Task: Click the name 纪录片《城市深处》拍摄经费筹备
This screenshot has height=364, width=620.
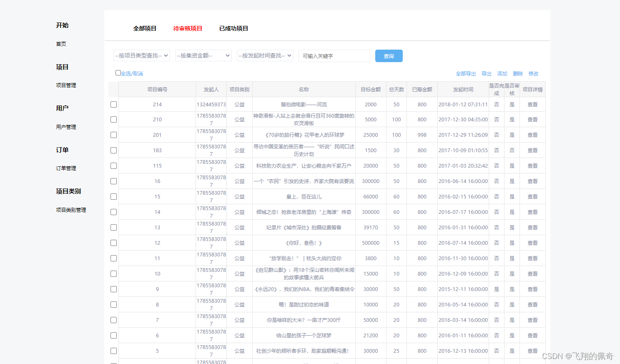Action: click(304, 227)
